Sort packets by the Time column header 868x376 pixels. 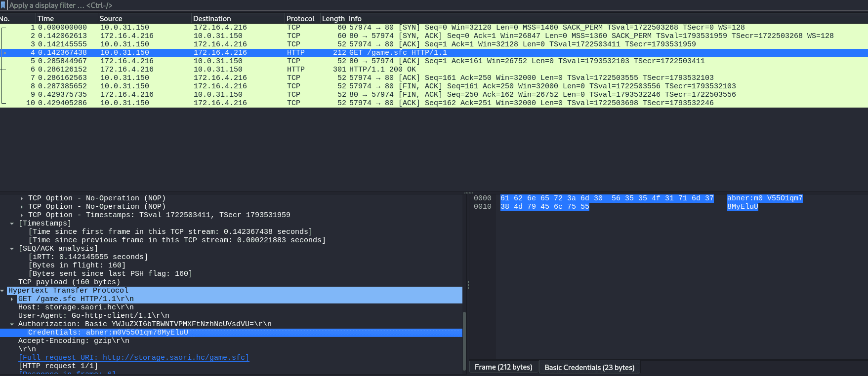click(45, 19)
